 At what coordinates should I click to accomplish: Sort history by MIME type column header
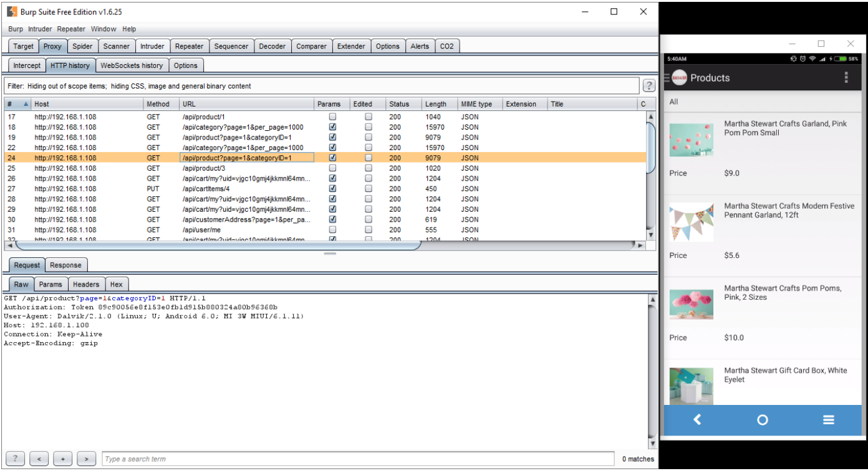(480, 104)
